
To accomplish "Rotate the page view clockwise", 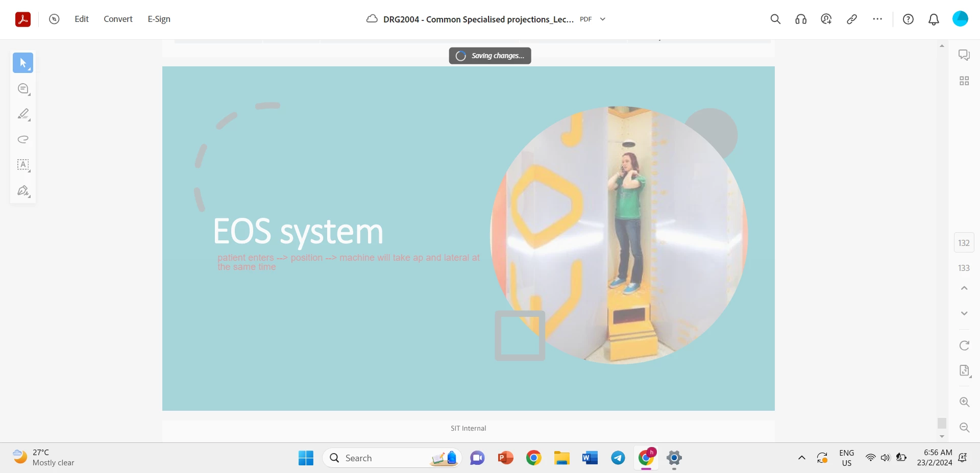I will click(x=964, y=345).
